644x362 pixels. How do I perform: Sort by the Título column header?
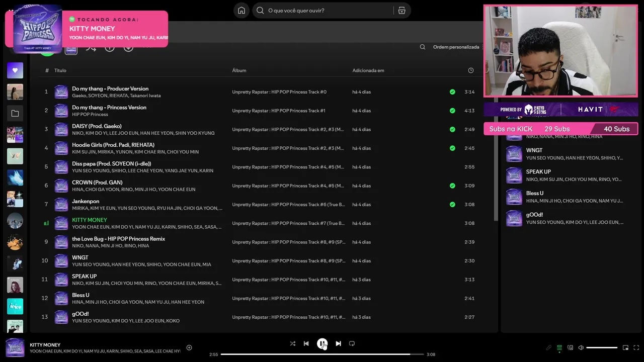click(x=60, y=70)
